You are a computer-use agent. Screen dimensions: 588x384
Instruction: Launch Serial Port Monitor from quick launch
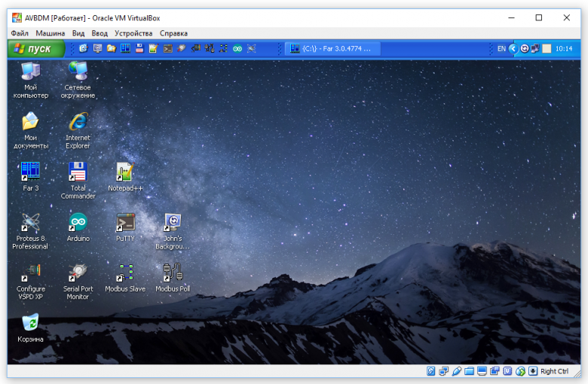click(182, 49)
